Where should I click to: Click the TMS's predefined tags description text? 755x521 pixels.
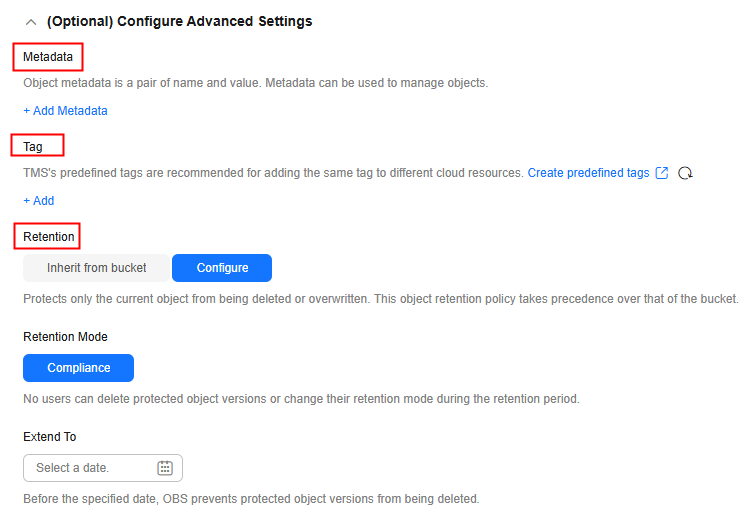tap(273, 173)
